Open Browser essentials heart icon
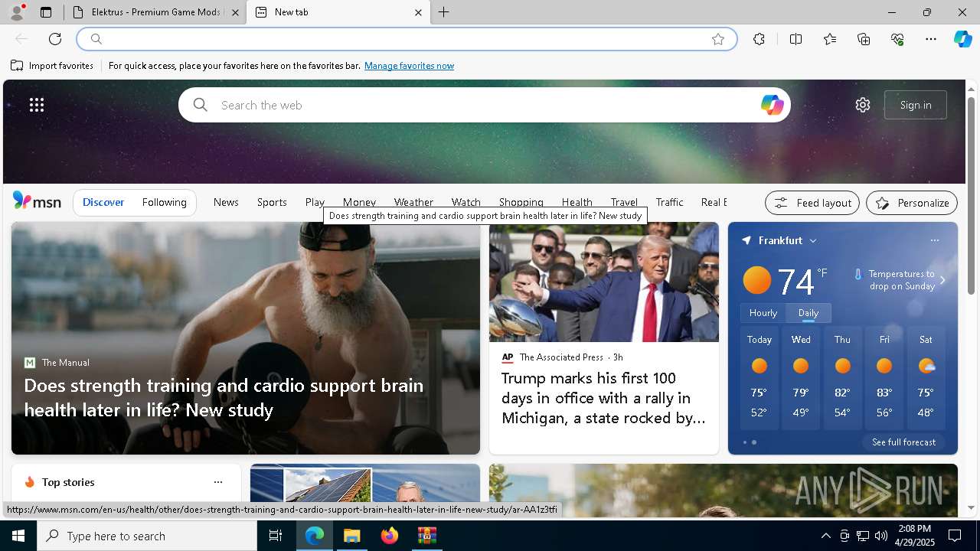 coord(897,39)
